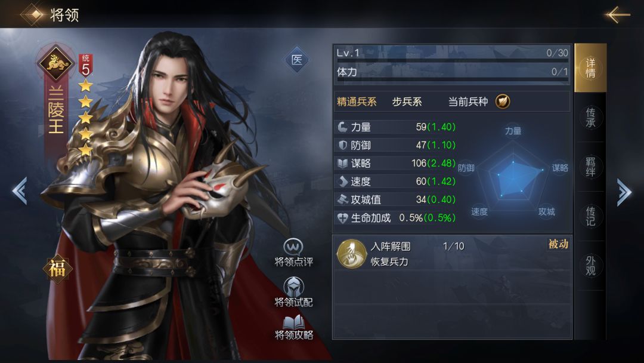Show next general with right chevron
Image resolution: width=644 pixels, height=363 pixels.
click(624, 191)
